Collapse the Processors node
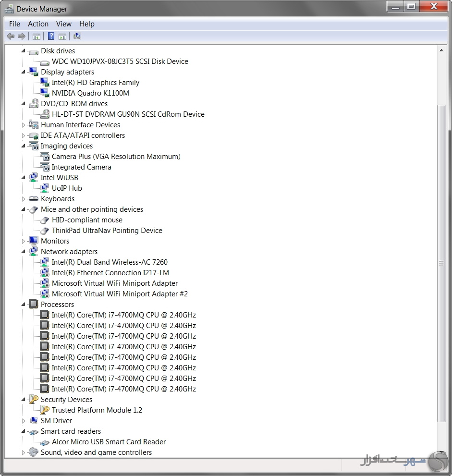Screen dimensions: 452x476 (24, 305)
